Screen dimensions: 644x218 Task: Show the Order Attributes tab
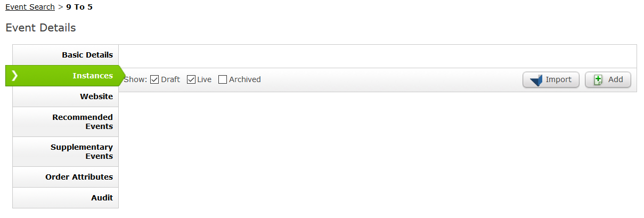pos(66,177)
